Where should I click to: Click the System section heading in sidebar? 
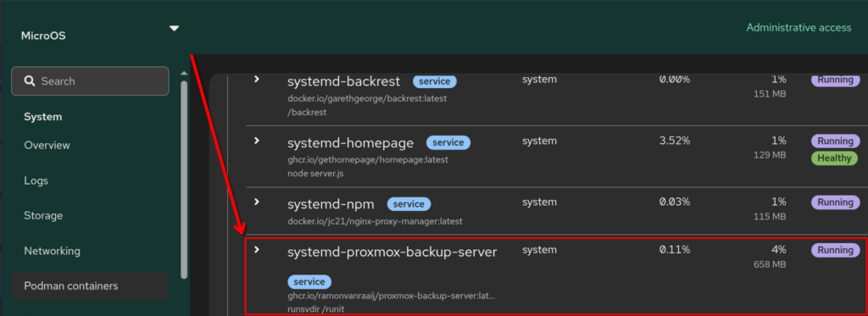click(x=42, y=117)
